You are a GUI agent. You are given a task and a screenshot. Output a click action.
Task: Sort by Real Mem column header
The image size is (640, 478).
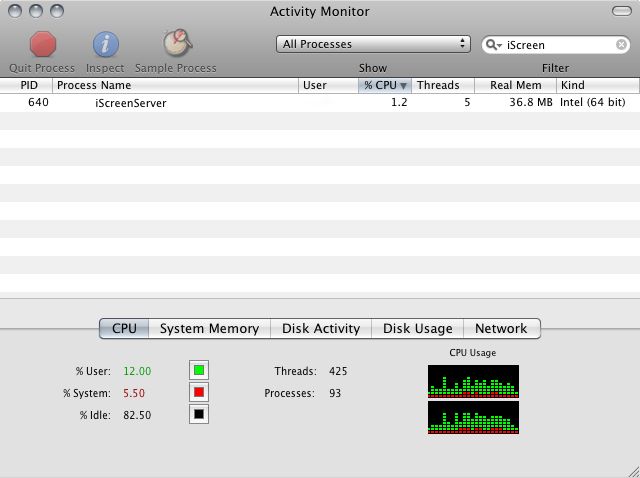pos(516,85)
